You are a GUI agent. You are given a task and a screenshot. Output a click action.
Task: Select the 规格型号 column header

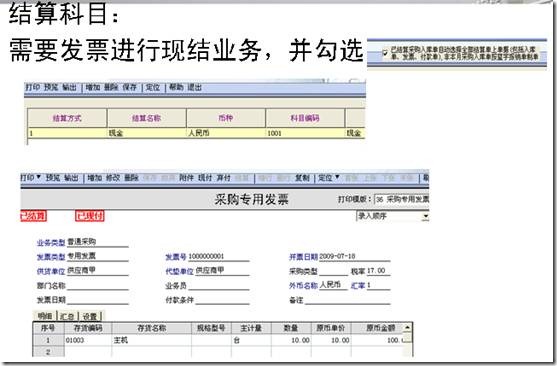tap(211, 328)
